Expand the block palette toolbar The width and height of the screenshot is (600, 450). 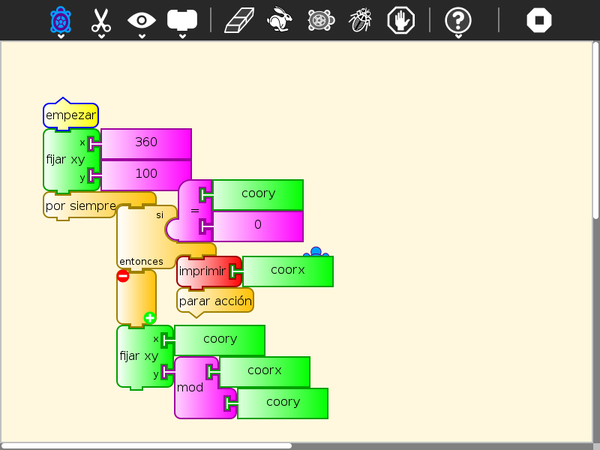(181, 20)
